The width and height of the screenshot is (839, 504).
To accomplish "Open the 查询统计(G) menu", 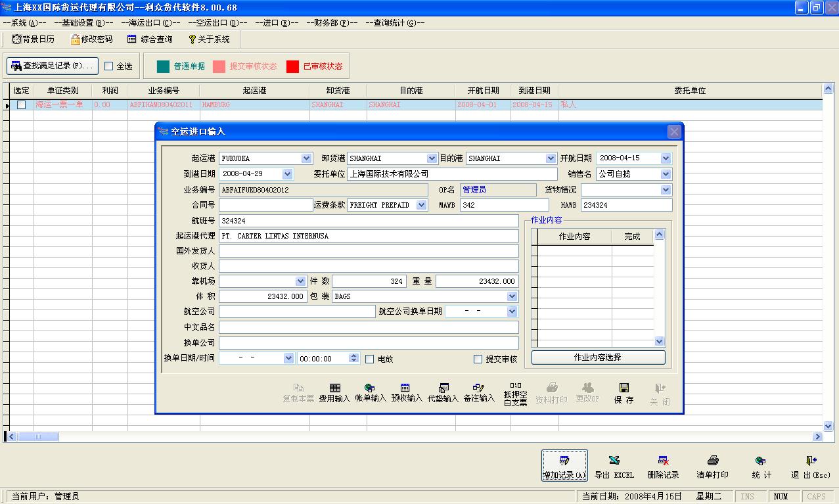I will pos(395,22).
